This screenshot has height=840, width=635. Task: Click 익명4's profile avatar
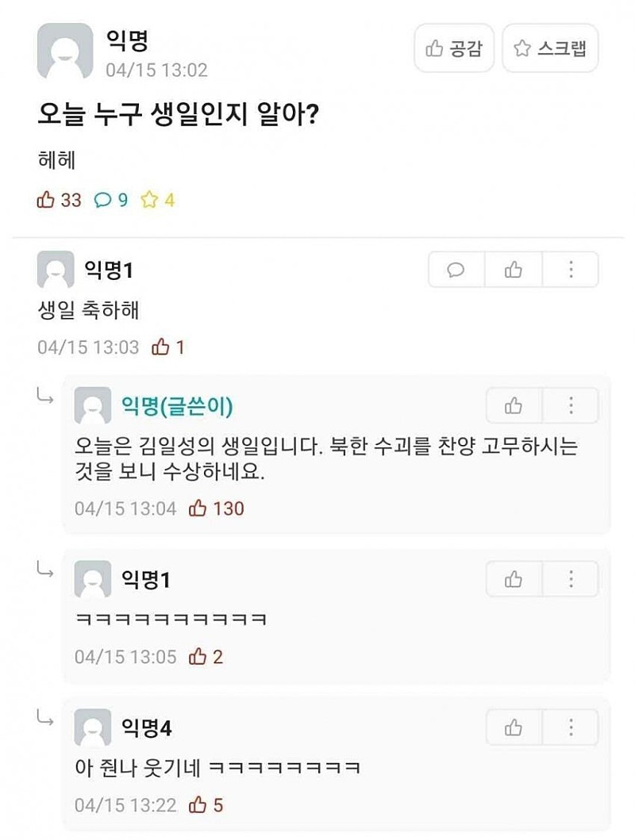pyautogui.click(x=93, y=727)
